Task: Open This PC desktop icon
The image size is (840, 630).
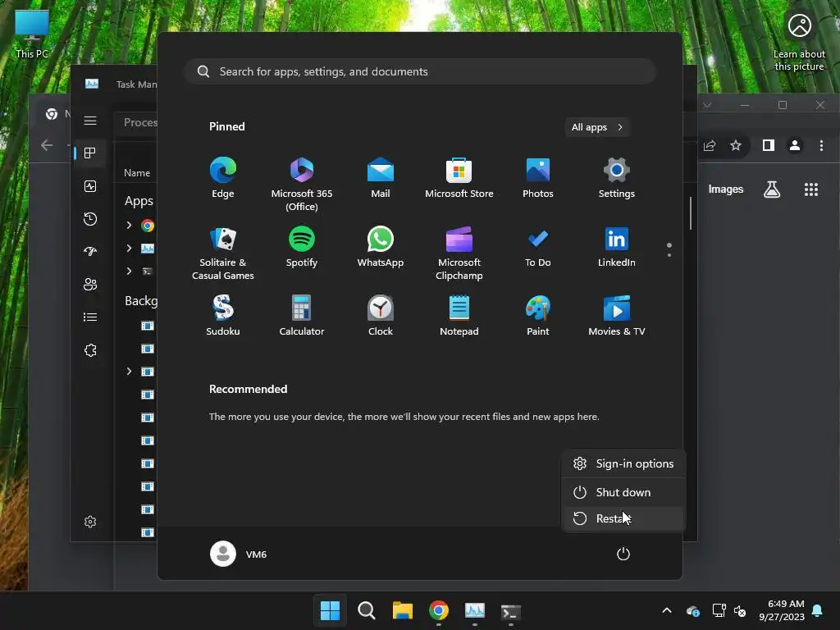Action: [32, 34]
